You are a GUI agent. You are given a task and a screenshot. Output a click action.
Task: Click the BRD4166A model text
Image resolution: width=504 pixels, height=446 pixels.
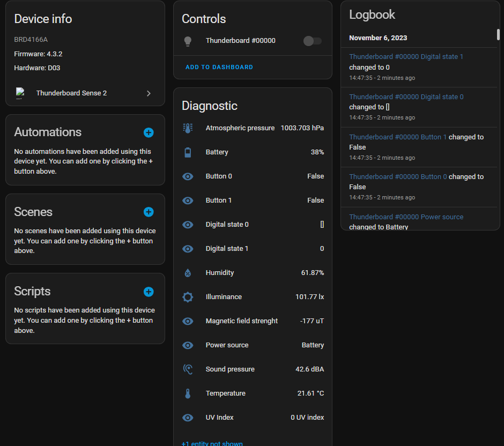[31, 40]
